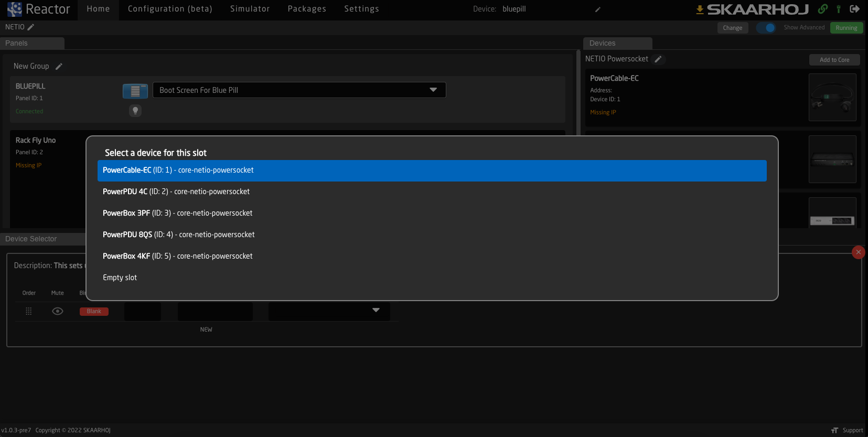The width and height of the screenshot is (868, 437).
Task: Click the Reactor logo icon
Action: tap(15, 9)
